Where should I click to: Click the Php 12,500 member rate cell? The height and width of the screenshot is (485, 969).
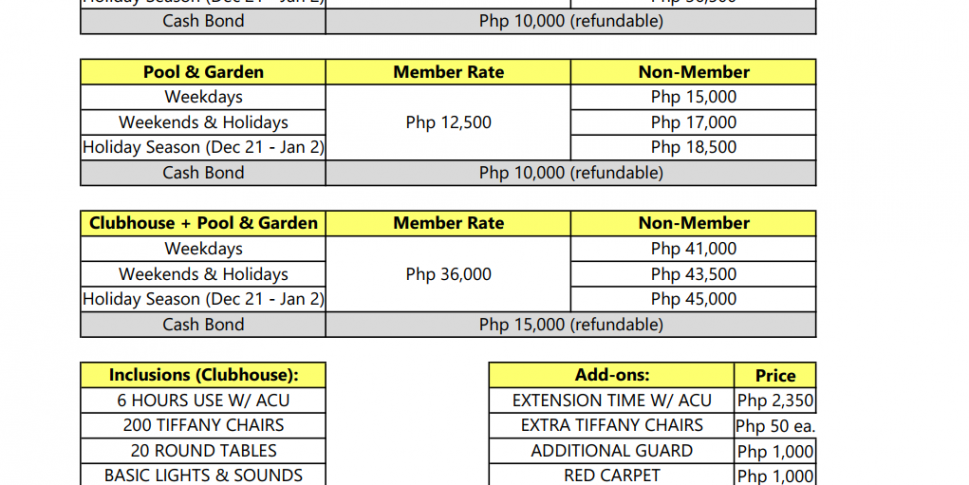pos(448,123)
